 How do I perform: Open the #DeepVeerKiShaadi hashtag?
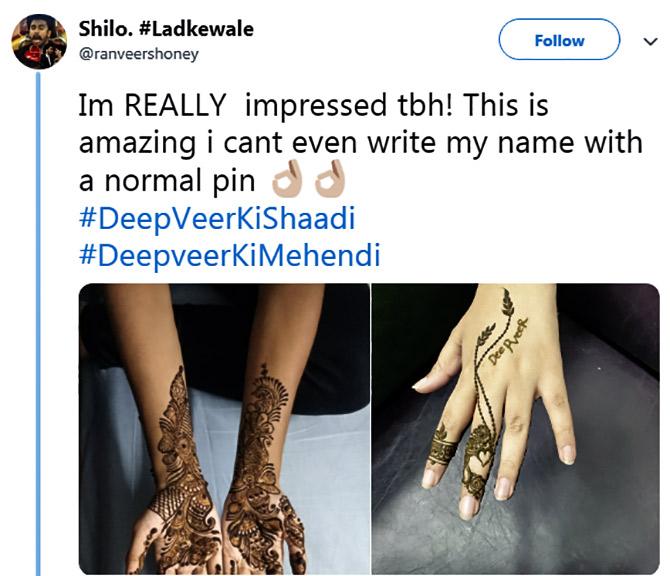(x=217, y=218)
